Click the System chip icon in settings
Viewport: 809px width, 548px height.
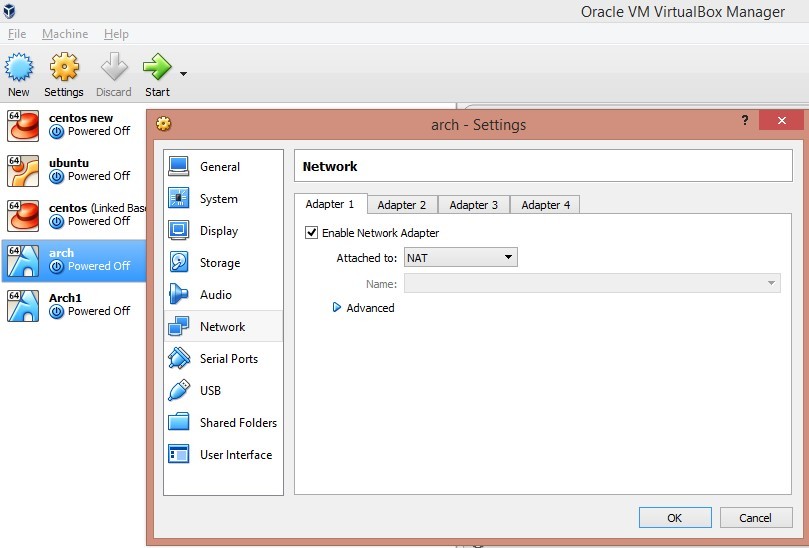tap(179, 198)
